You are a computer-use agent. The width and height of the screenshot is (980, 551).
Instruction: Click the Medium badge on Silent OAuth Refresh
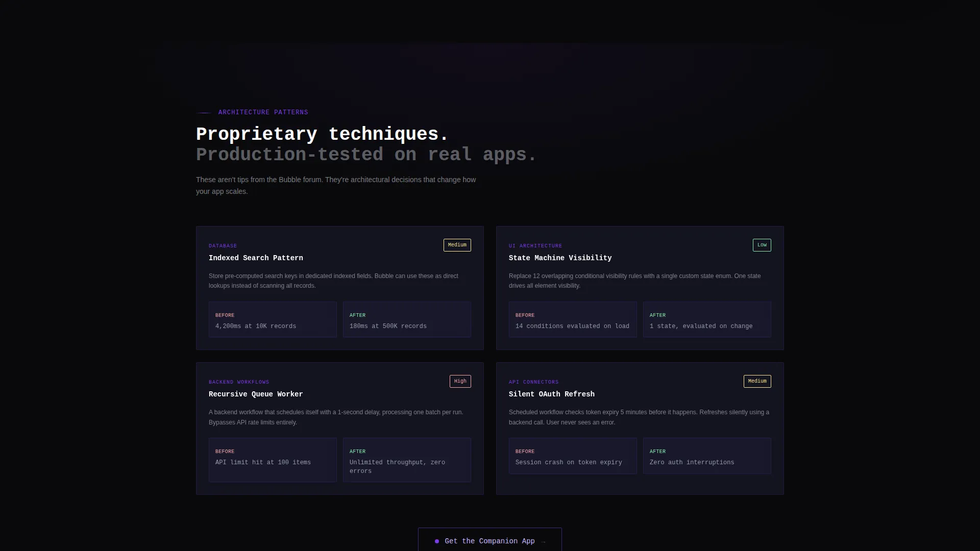coord(757,381)
